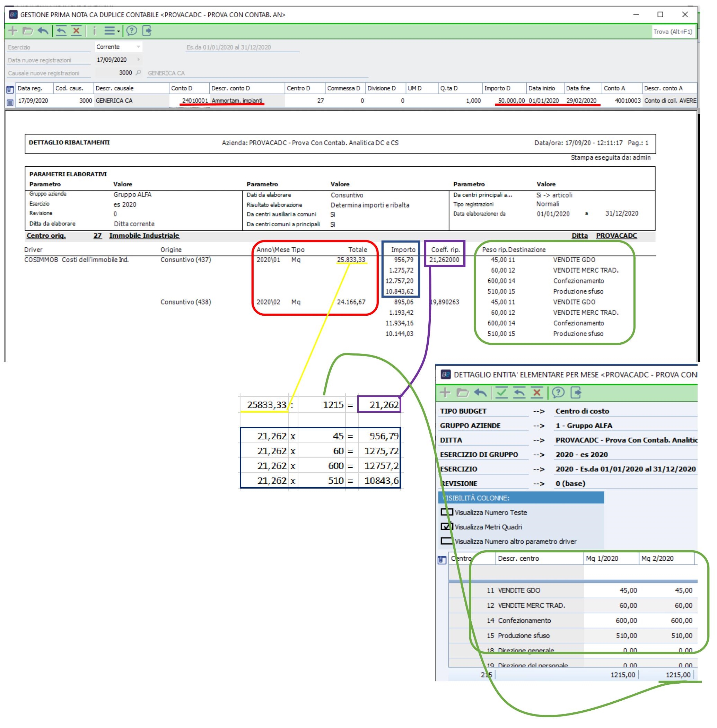Click green checkmark confirm icon in Dettaglio Entità toolbar
Viewport: 717px width, 728px height.
coord(501,393)
